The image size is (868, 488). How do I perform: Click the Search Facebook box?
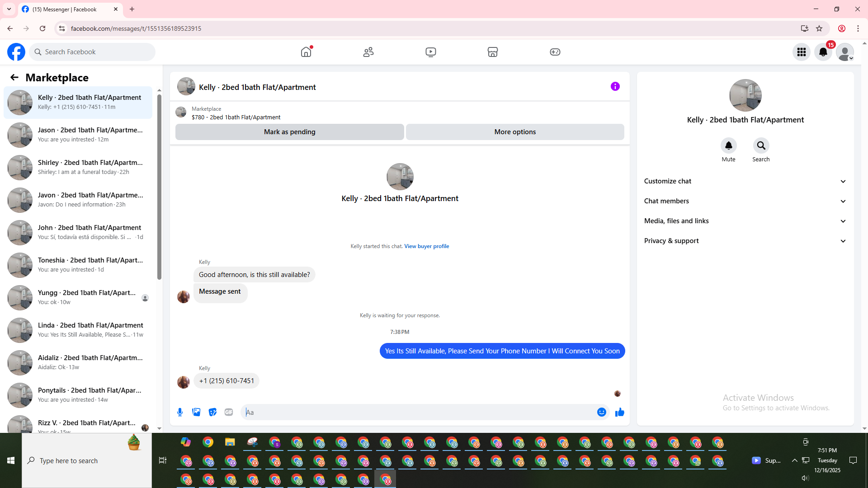(x=93, y=52)
